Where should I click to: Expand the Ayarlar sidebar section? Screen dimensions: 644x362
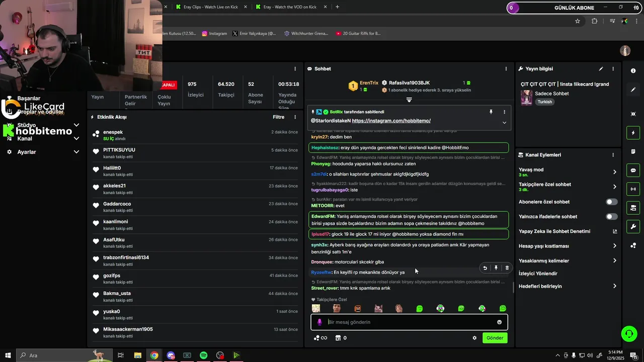(x=76, y=152)
